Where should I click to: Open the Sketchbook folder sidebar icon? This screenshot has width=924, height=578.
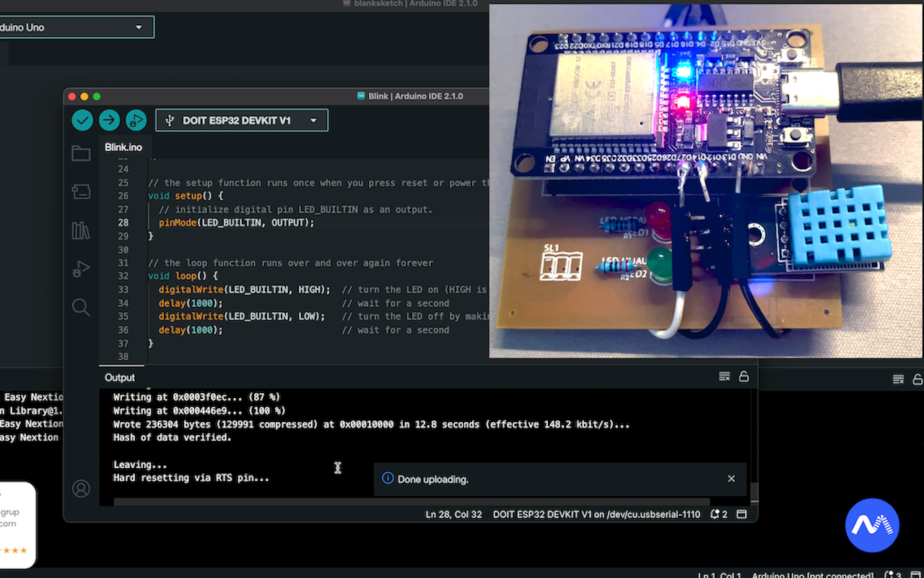pos(81,153)
